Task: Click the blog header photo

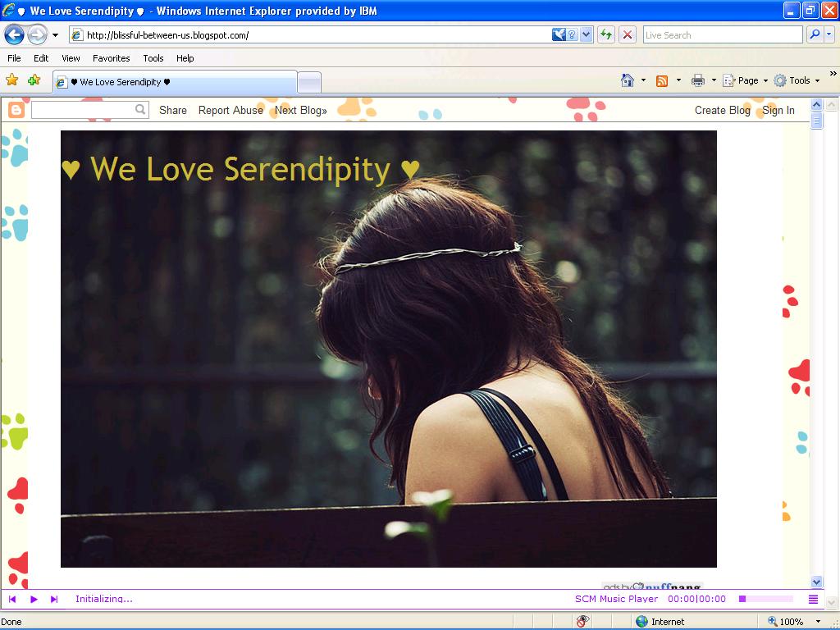Action: pos(388,349)
